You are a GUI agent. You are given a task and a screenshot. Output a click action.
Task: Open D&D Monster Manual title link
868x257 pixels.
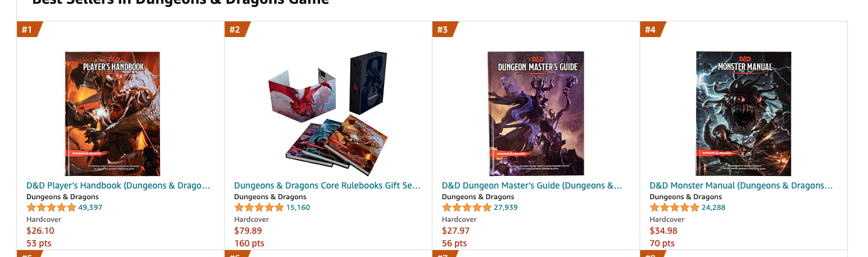[741, 186]
